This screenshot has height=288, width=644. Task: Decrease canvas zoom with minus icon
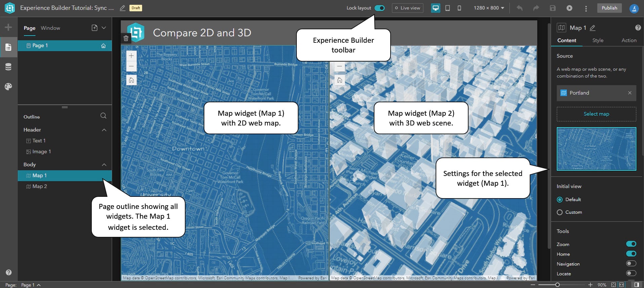(532, 285)
